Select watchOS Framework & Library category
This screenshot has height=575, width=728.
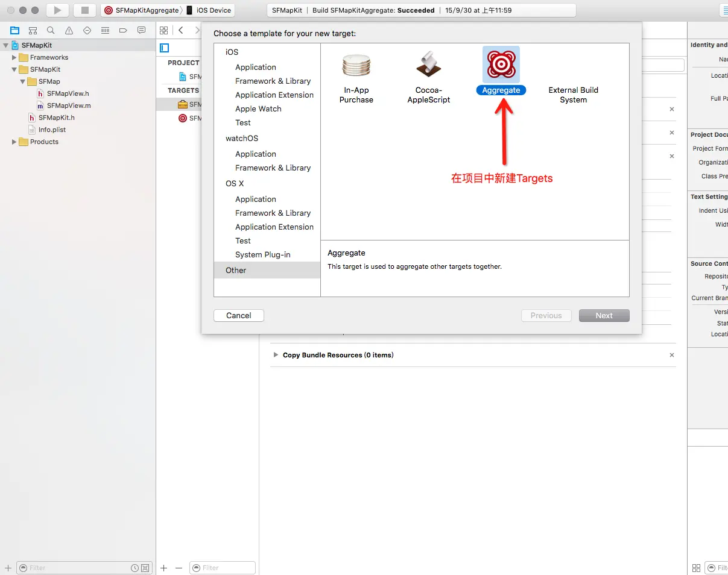pyautogui.click(x=273, y=168)
